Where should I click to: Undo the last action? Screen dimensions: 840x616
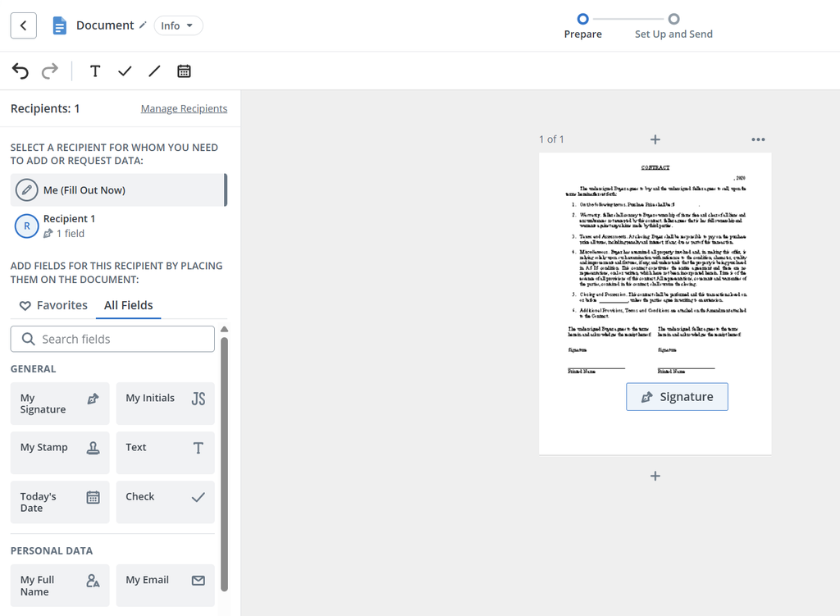coord(21,71)
